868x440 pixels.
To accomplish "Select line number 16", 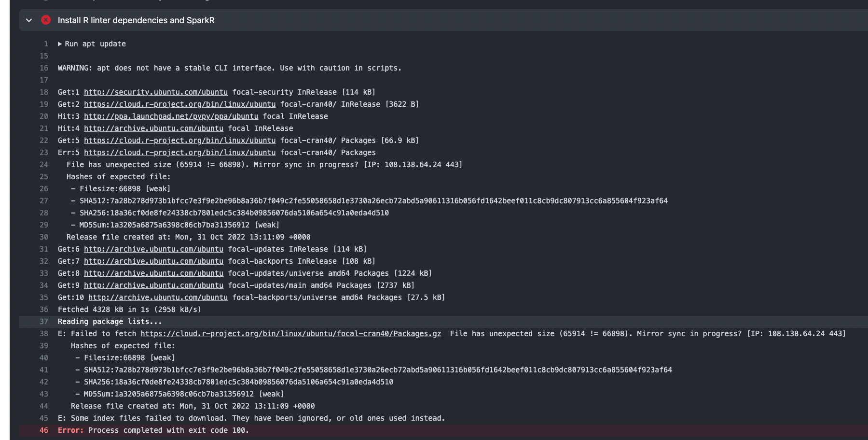I will click(x=44, y=68).
